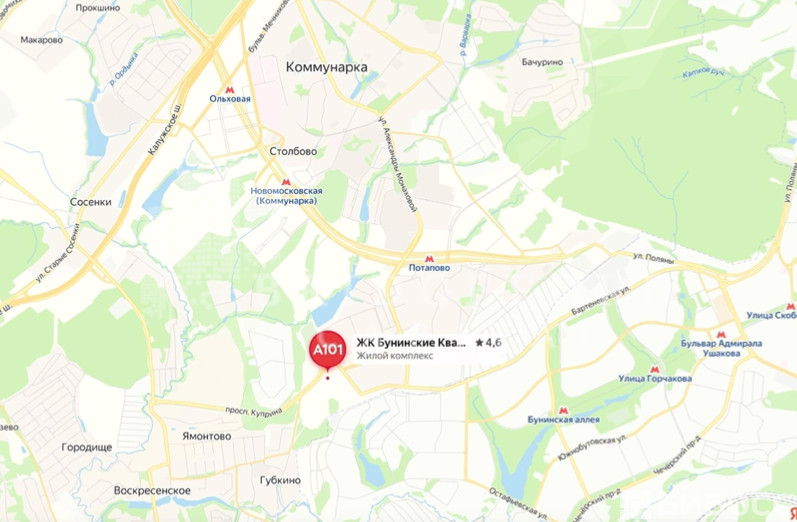Click the Бунинская аллея metro icon
797x522 pixels.
pyautogui.click(x=563, y=411)
